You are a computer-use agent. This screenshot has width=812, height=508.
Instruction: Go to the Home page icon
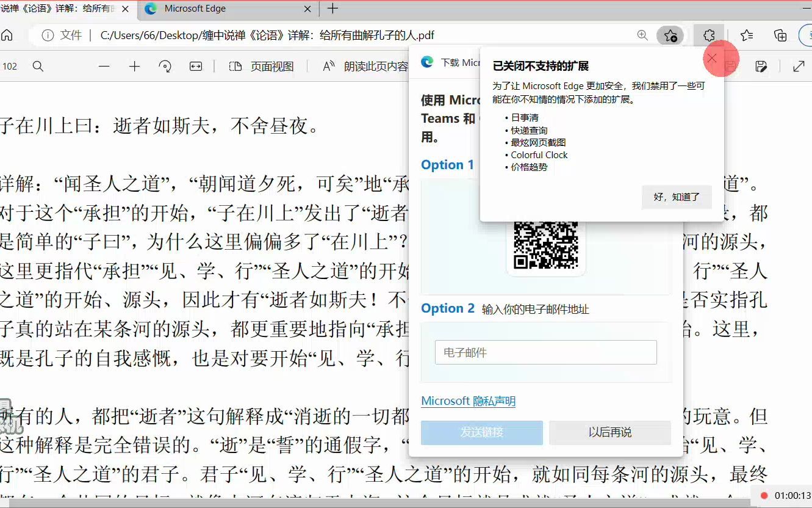tap(7, 35)
